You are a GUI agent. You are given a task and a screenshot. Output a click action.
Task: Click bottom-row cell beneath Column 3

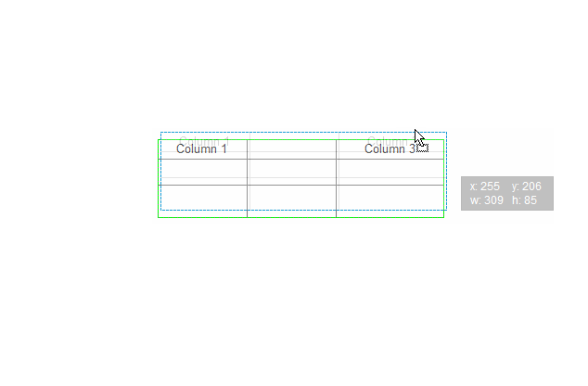[x=390, y=201]
